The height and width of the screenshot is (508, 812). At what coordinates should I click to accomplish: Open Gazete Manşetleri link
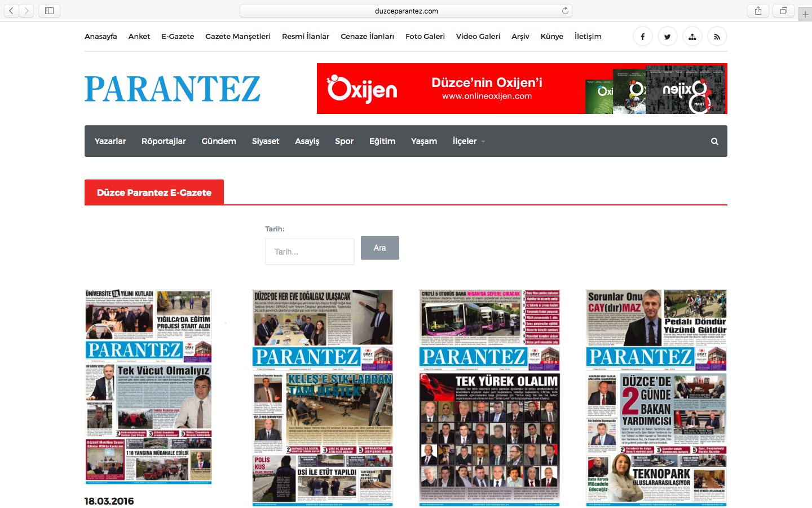[238, 37]
